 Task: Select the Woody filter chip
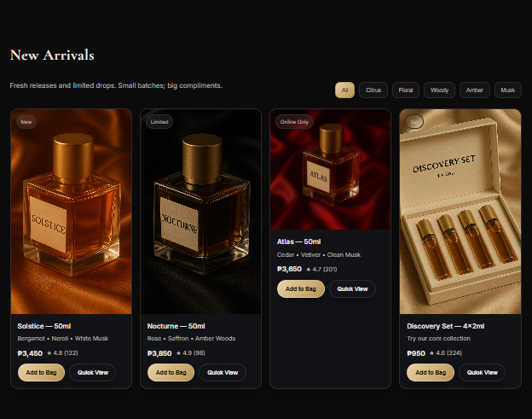(439, 90)
